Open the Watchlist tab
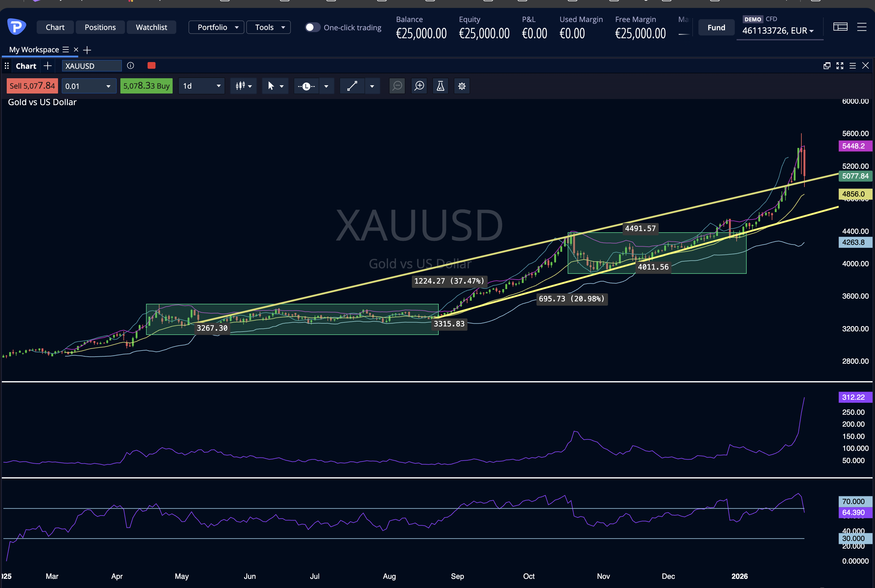Viewport: 875px width, 588px height. click(x=152, y=28)
